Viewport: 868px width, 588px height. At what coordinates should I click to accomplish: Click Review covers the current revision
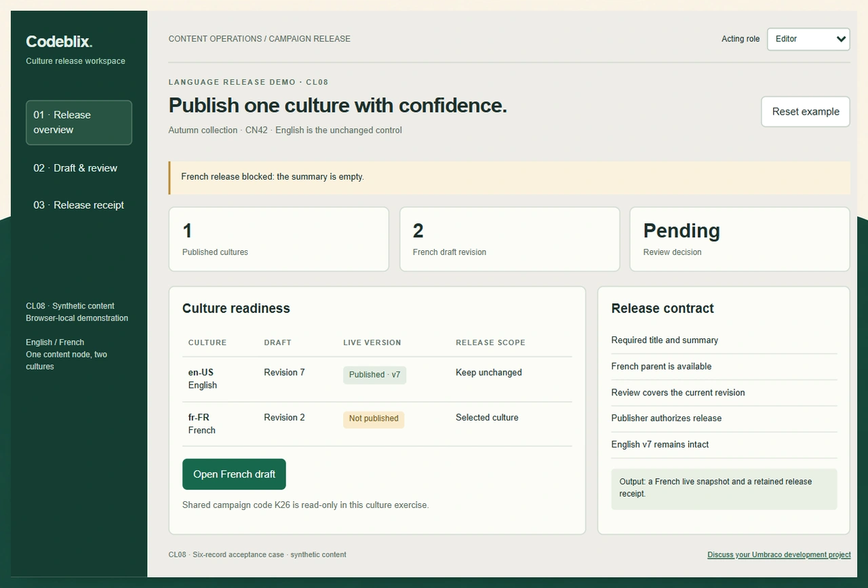(724, 393)
